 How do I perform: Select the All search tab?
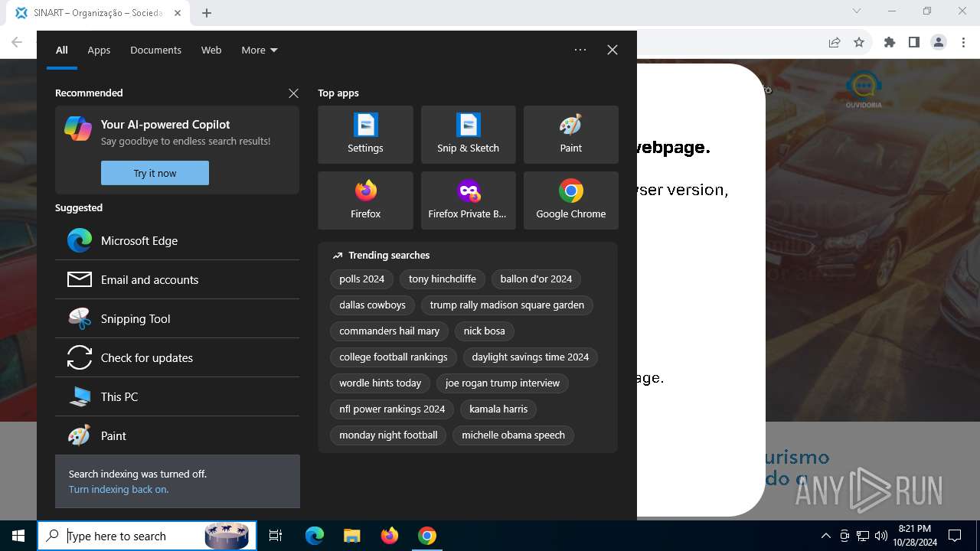pos(62,50)
